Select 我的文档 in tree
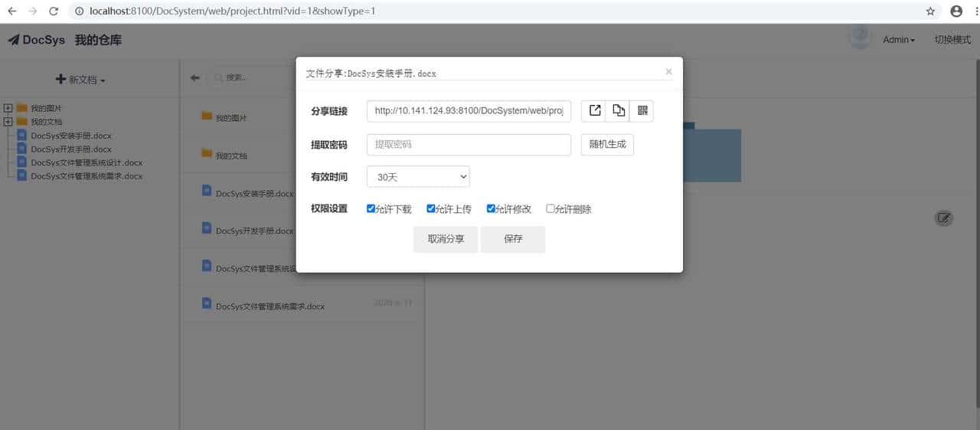 tap(46, 122)
